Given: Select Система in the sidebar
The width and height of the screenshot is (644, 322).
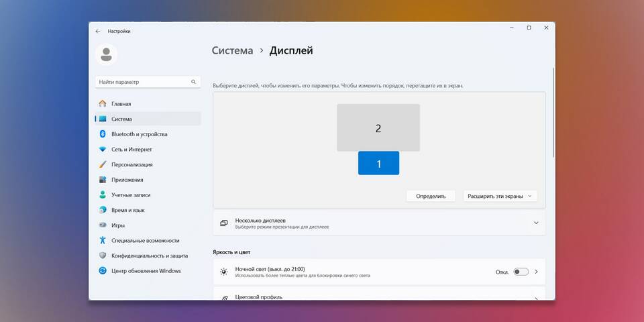Looking at the screenshot, I should tap(148, 119).
